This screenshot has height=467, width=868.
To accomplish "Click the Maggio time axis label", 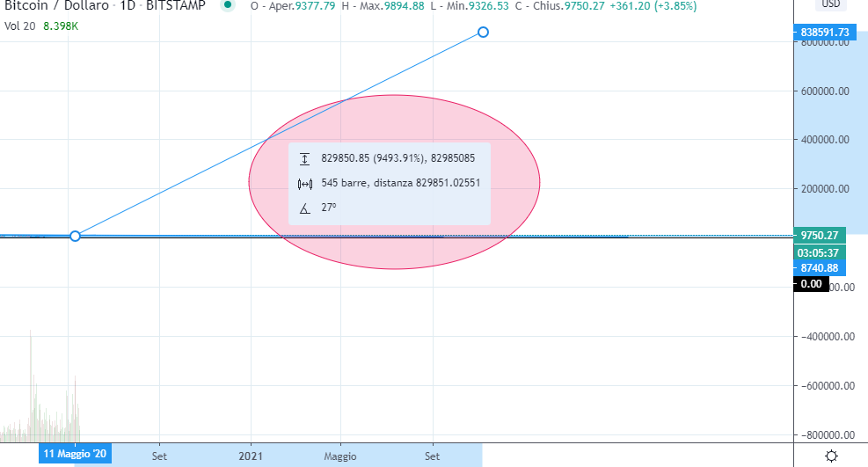I will tap(339, 456).
